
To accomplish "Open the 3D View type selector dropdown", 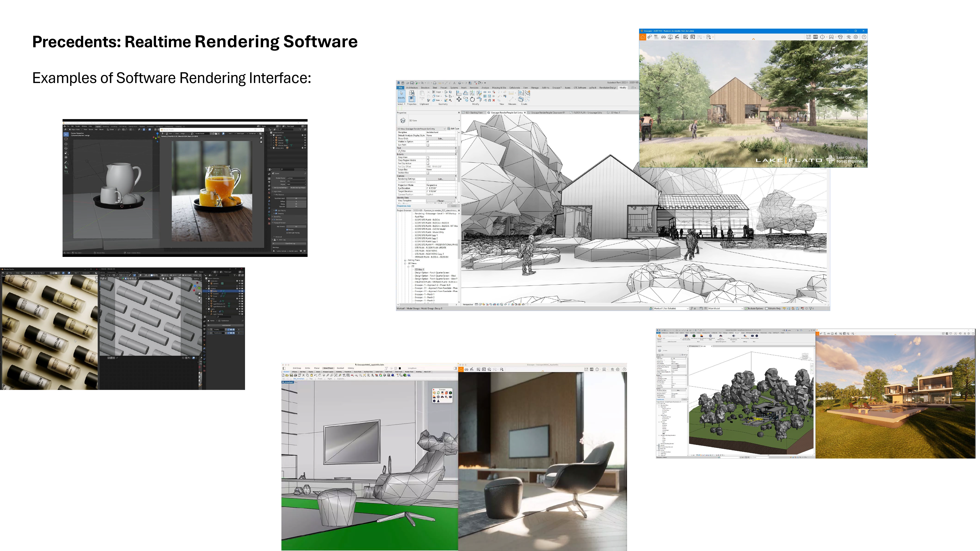I will (x=459, y=120).
